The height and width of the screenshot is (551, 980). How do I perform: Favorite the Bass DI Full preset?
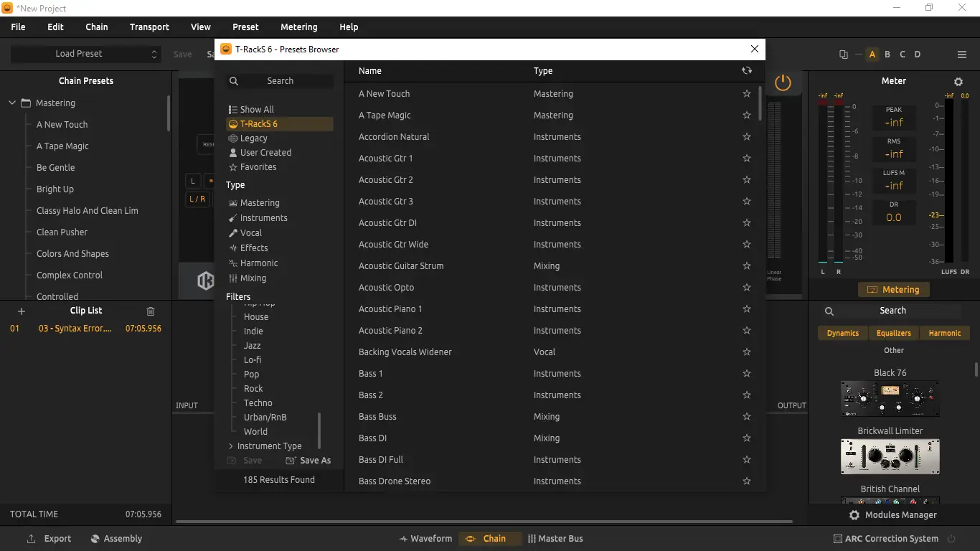tap(747, 460)
